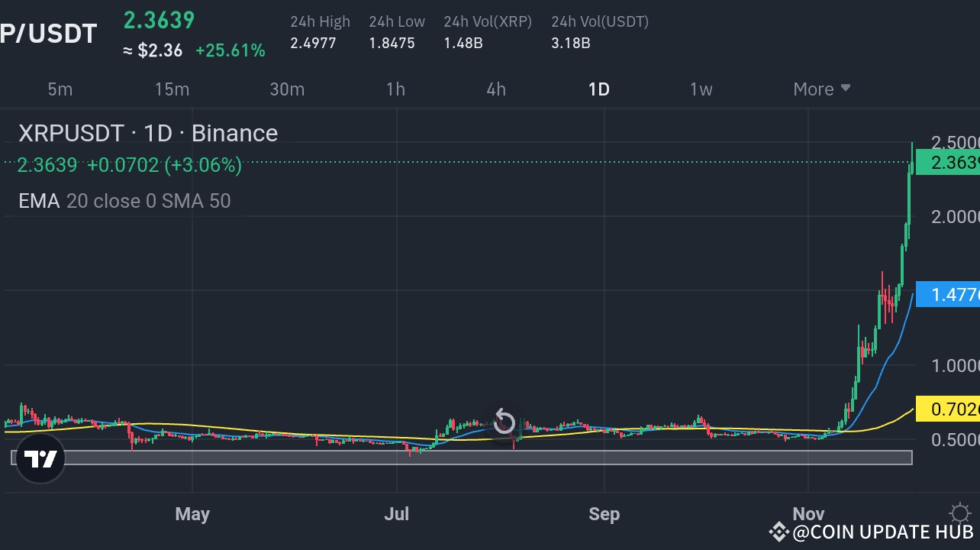
Task: Click the TradingView logo icon
Action: 40,459
